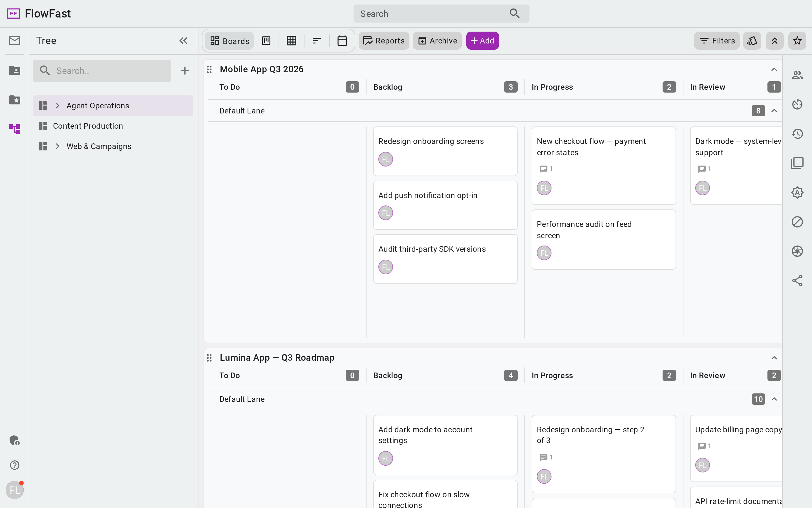This screenshot has height=508, width=812.
Task: Open the Filters menu
Action: point(717,41)
